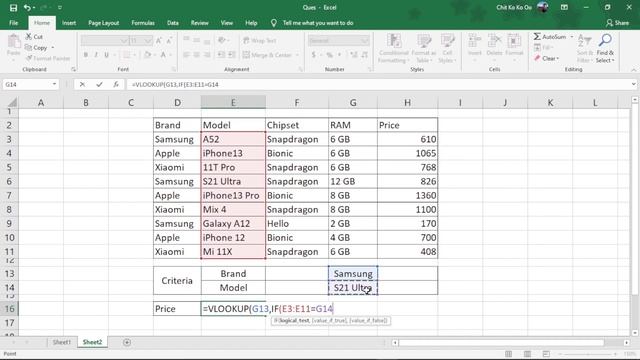Switch to Page Break Preview in status bar
The width and height of the screenshot is (640, 360).
tap(546, 354)
